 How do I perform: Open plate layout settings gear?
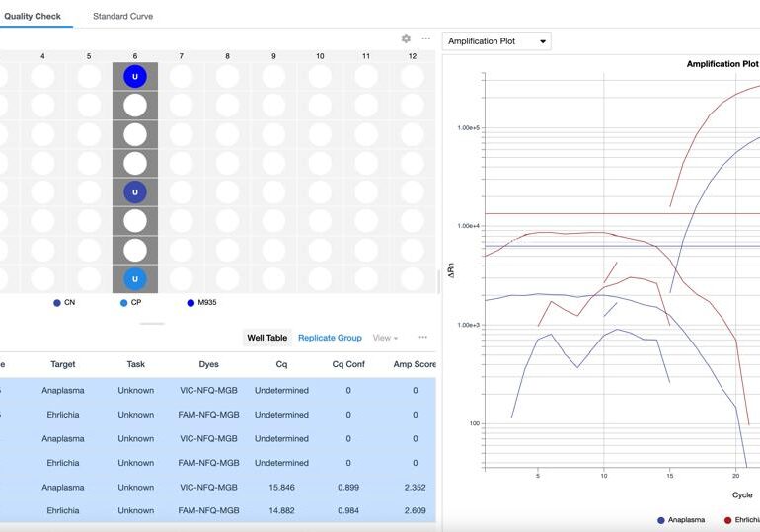click(x=406, y=38)
